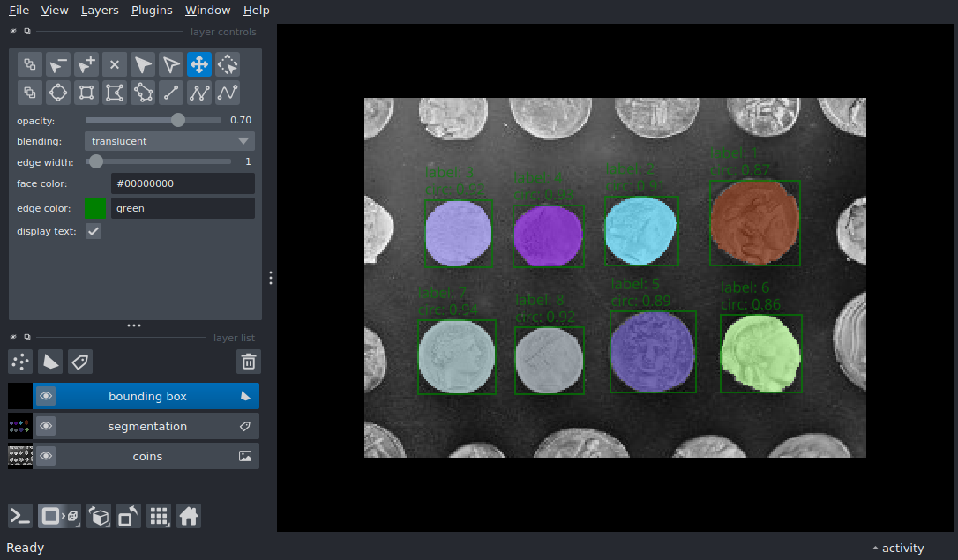958x560 pixels.
Task: Open the Plugins menu
Action: (152, 11)
